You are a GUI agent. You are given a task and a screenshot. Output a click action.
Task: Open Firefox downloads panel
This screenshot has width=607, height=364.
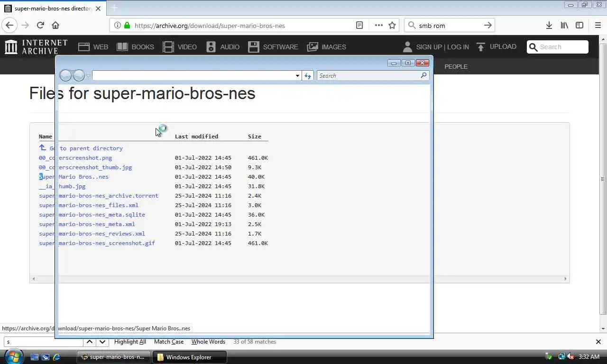[549, 26]
